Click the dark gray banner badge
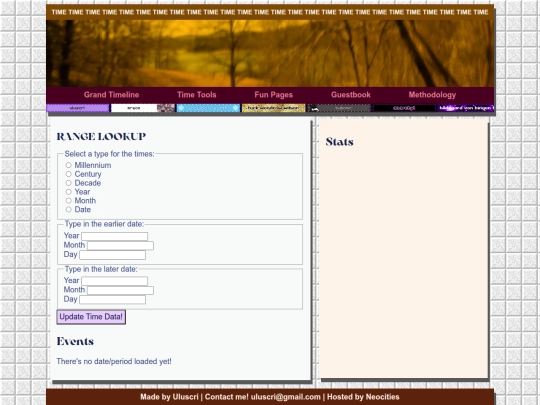 pos(339,108)
